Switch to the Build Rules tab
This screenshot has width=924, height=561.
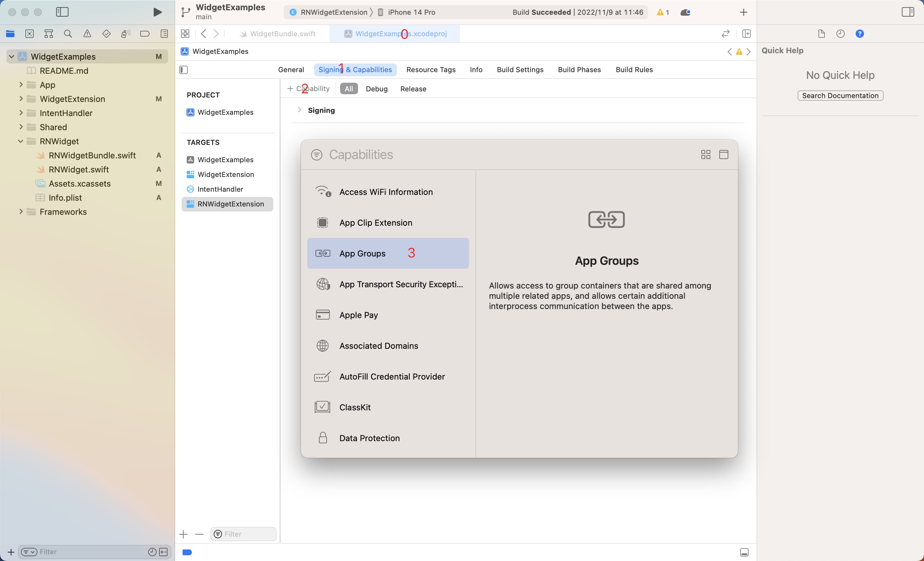(634, 70)
